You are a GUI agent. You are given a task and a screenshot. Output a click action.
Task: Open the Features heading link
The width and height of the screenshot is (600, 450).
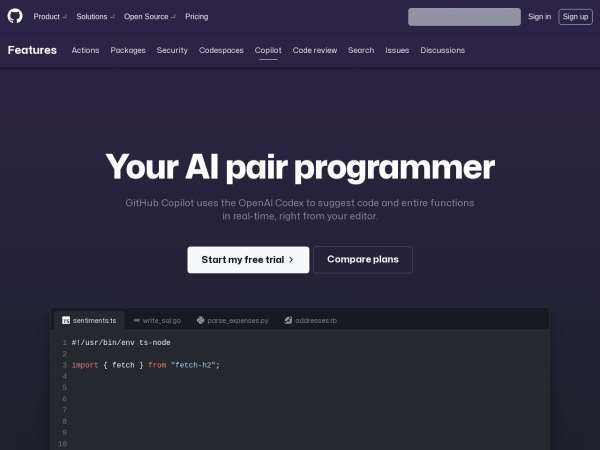coord(32,50)
